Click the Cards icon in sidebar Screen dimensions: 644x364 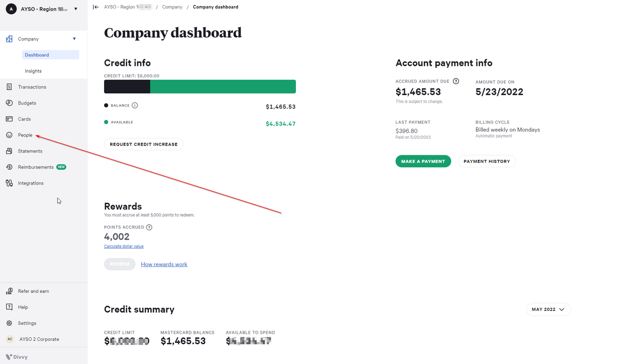click(9, 119)
